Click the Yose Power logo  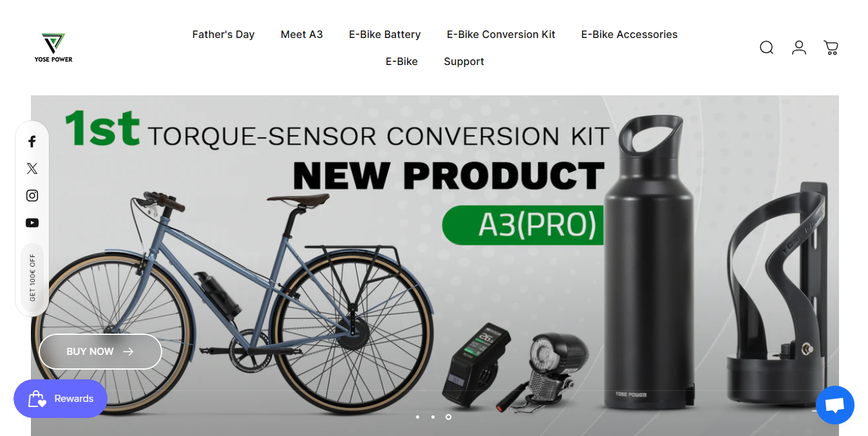point(53,48)
